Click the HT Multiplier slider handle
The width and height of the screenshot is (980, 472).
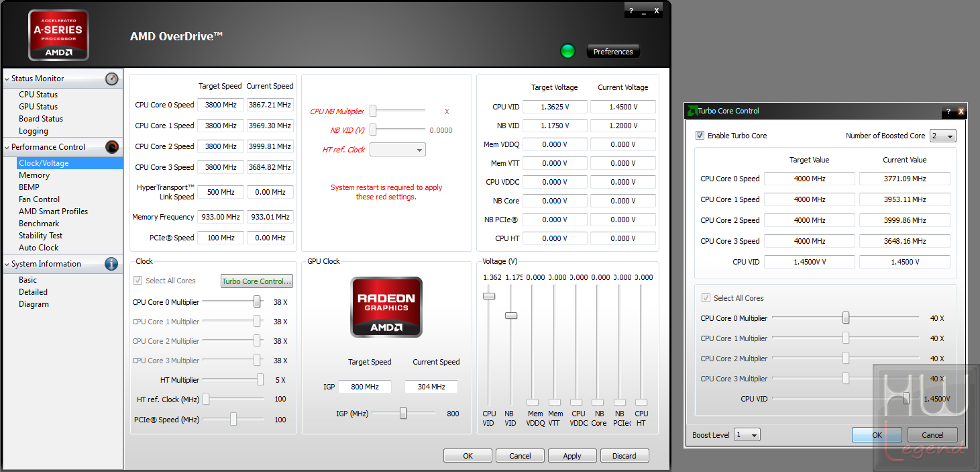[260, 380]
